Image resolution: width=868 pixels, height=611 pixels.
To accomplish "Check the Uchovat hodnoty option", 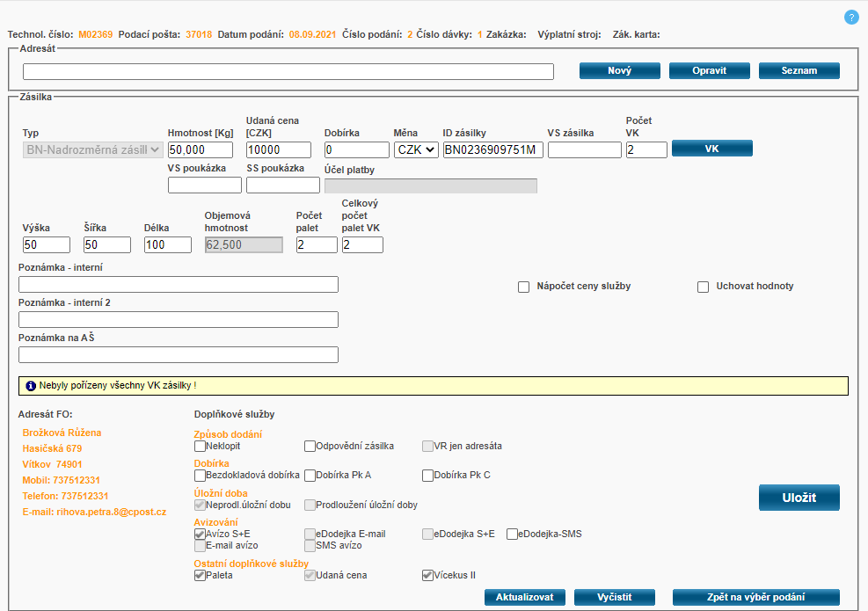I will [x=703, y=287].
